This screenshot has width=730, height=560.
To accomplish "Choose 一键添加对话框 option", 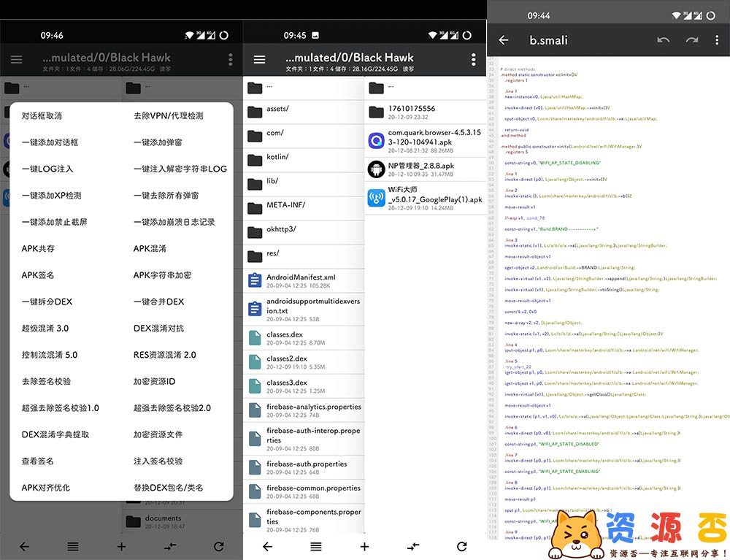I will click(50, 142).
